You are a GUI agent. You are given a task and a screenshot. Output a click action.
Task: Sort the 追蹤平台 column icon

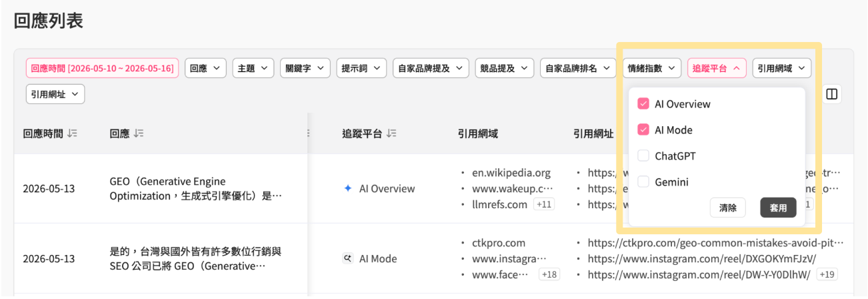pos(391,133)
